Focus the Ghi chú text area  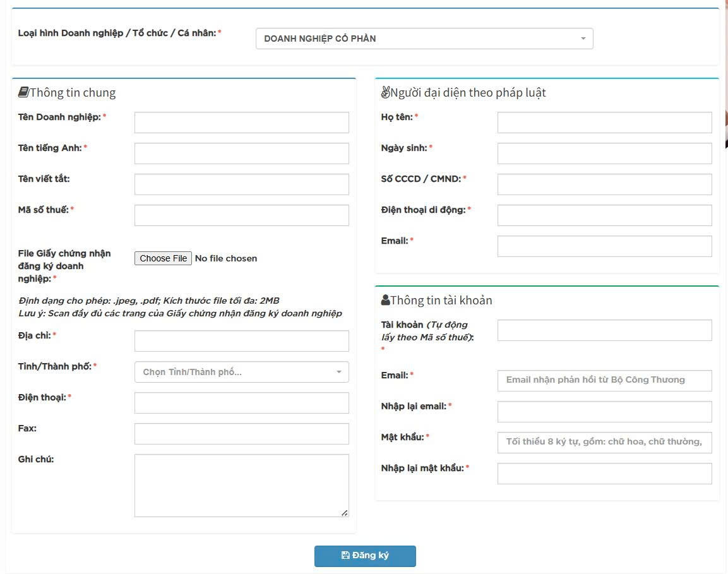tap(241, 485)
